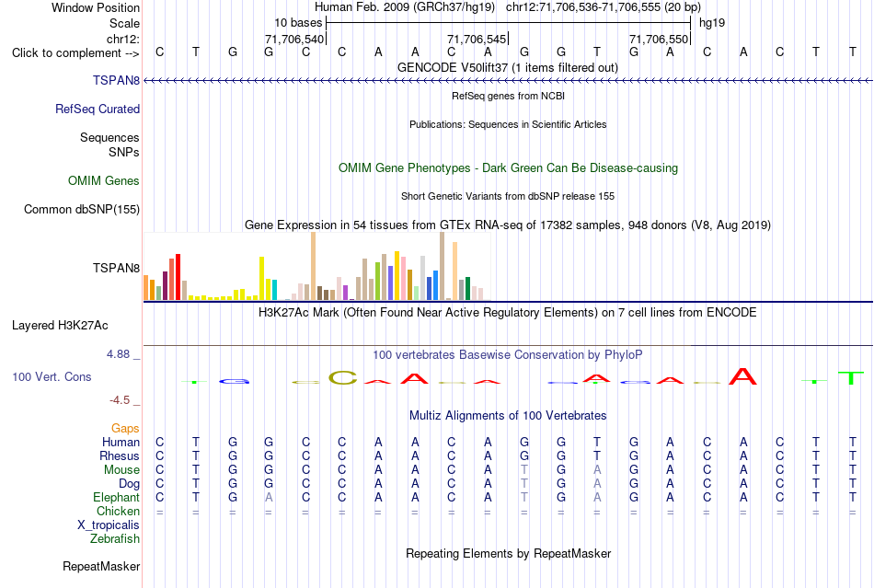Click the hg19 label beside scale bar
The height and width of the screenshot is (588, 874).
tap(712, 23)
